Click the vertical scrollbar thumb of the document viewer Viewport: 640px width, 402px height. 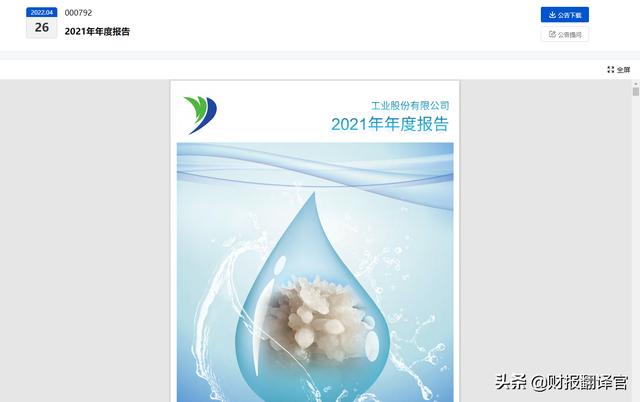click(x=636, y=91)
